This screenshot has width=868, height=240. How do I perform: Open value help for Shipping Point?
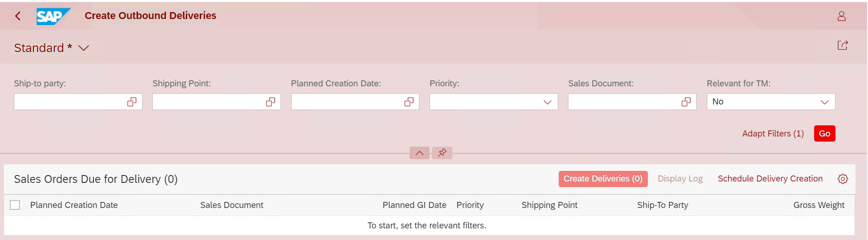click(270, 102)
